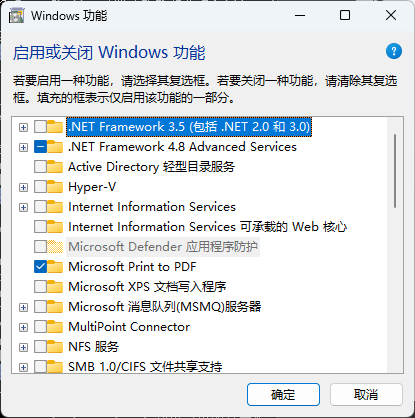The height and width of the screenshot is (418, 415).
Task: Click the blue help question mark icon
Action: pos(394,51)
